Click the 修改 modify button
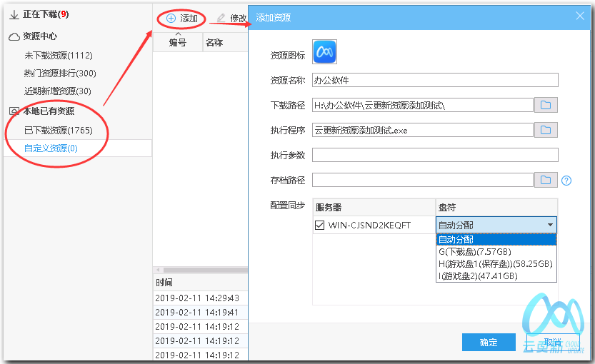The width and height of the screenshot is (595, 364). 232,19
